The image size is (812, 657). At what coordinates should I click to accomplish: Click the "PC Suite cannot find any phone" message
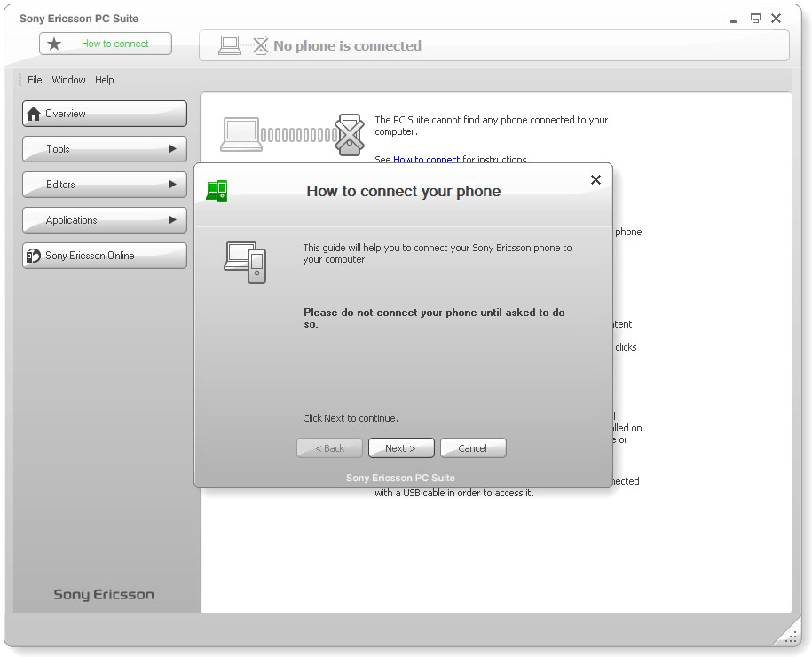pos(491,125)
